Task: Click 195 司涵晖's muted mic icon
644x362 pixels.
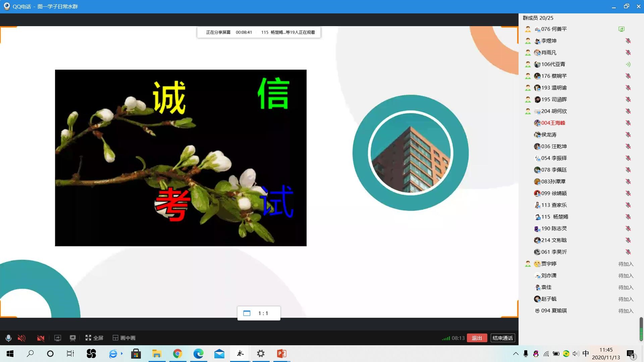Action: click(628, 100)
